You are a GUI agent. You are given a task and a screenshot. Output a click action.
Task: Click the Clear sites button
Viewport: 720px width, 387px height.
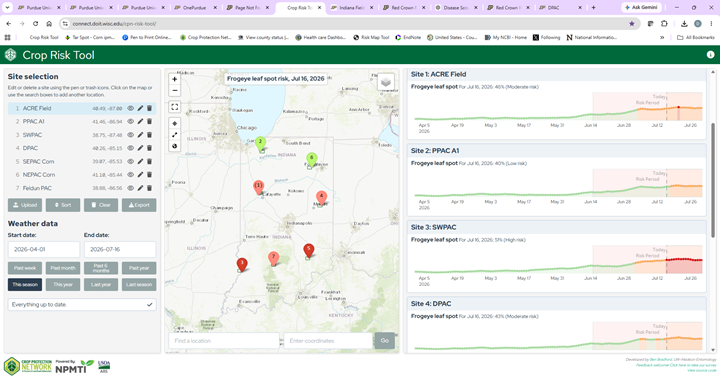[101, 205]
